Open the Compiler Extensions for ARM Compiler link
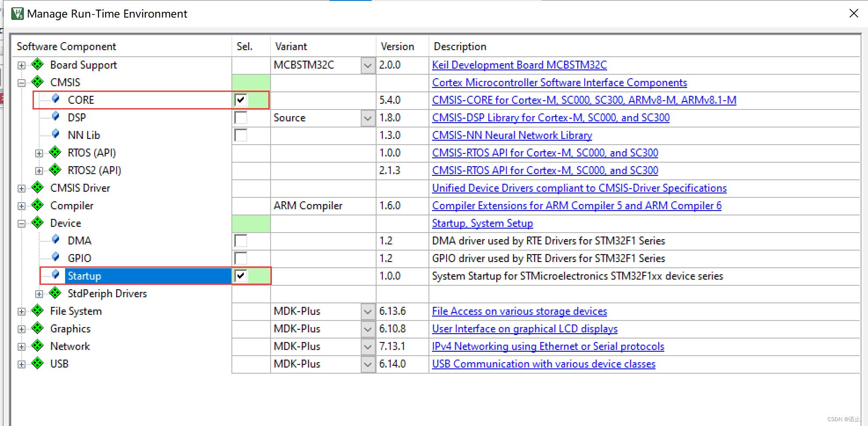This screenshot has width=868, height=426. [x=576, y=206]
